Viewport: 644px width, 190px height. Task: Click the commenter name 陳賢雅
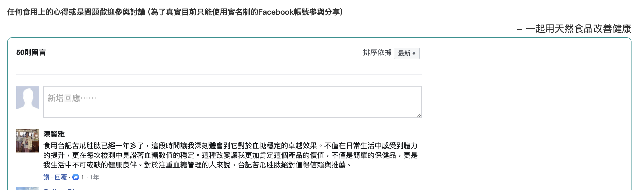click(54, 134)
